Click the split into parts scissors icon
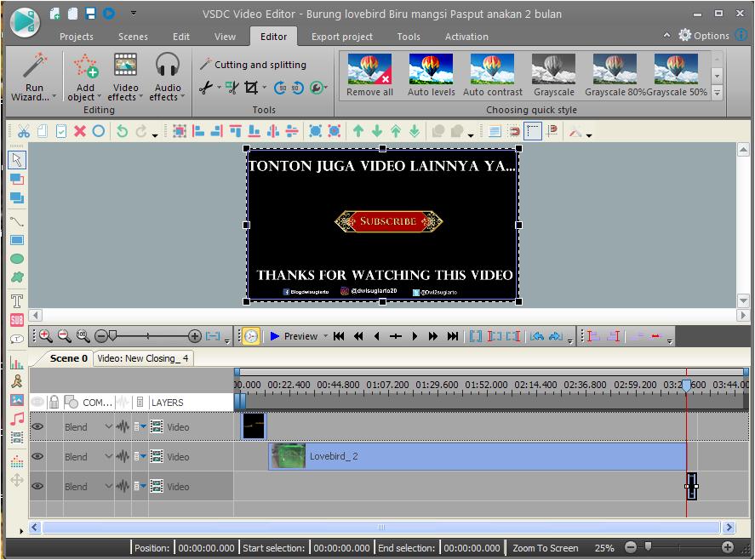The width and height of the screenshot is (755, 560). point(232,88)
